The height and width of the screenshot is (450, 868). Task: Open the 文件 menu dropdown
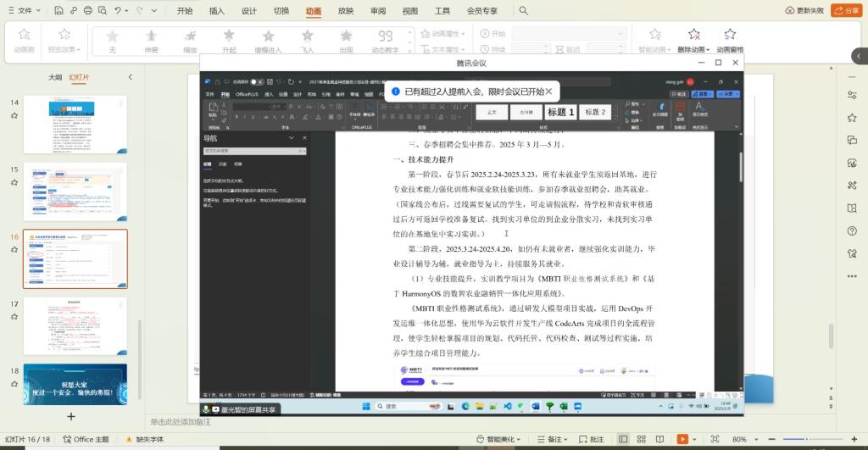[24, 11]
